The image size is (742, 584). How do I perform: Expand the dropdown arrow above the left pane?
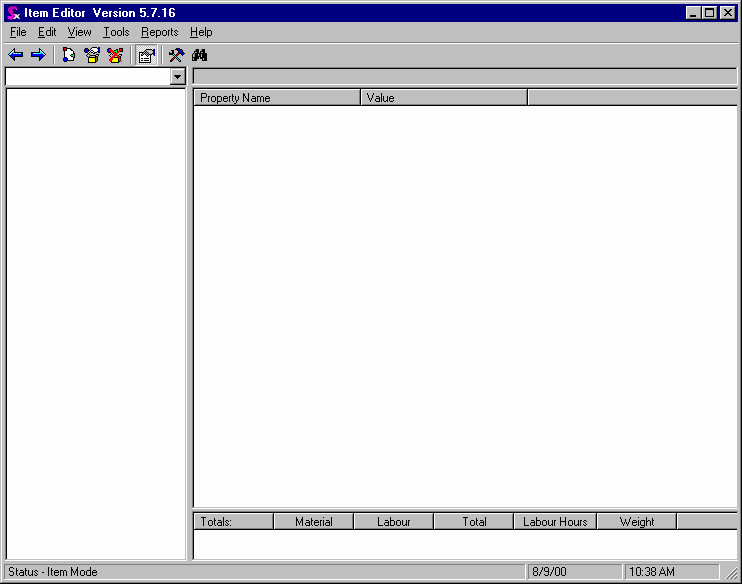click(x=178, y=77)
